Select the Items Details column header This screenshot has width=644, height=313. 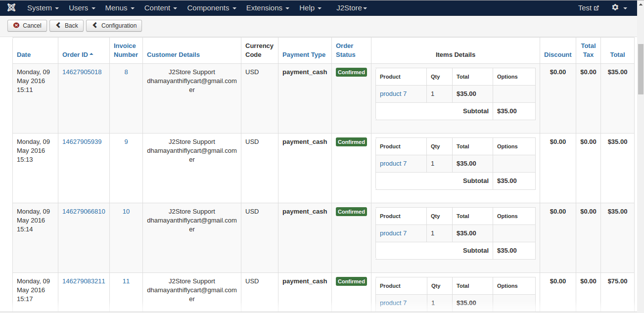click(x=456, y=55)
